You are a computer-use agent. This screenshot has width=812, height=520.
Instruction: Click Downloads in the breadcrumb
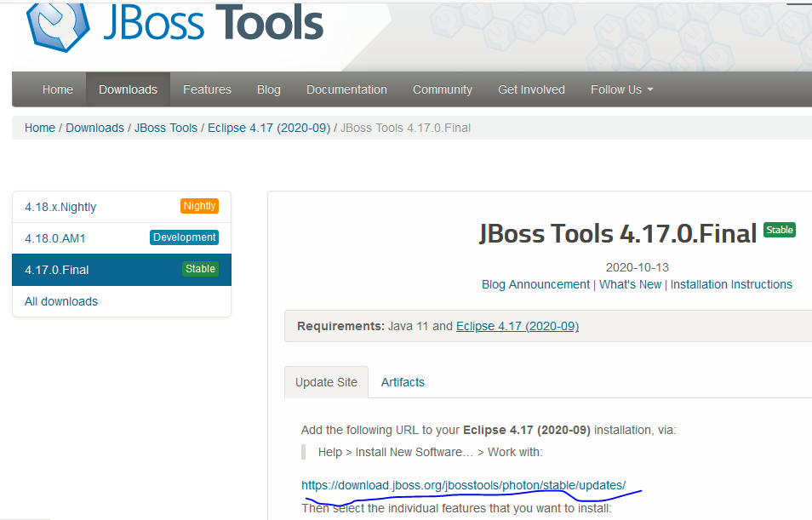tap(94, 128)
